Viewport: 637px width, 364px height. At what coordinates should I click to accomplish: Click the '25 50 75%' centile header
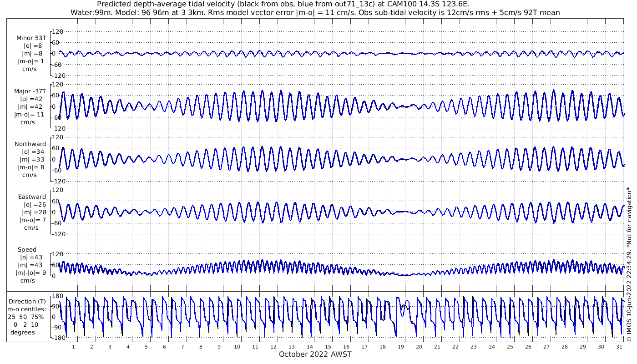(26, 317)
